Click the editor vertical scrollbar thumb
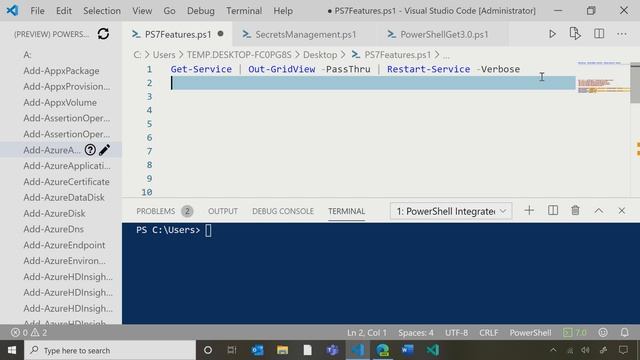Image resolution: width=640 pixels, height=360 pixels. pos(635,83)
